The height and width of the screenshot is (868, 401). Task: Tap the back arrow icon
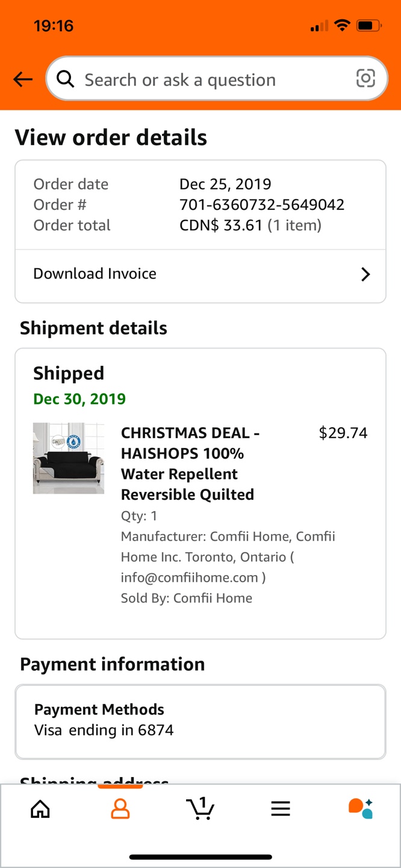(x=23, y=79)
